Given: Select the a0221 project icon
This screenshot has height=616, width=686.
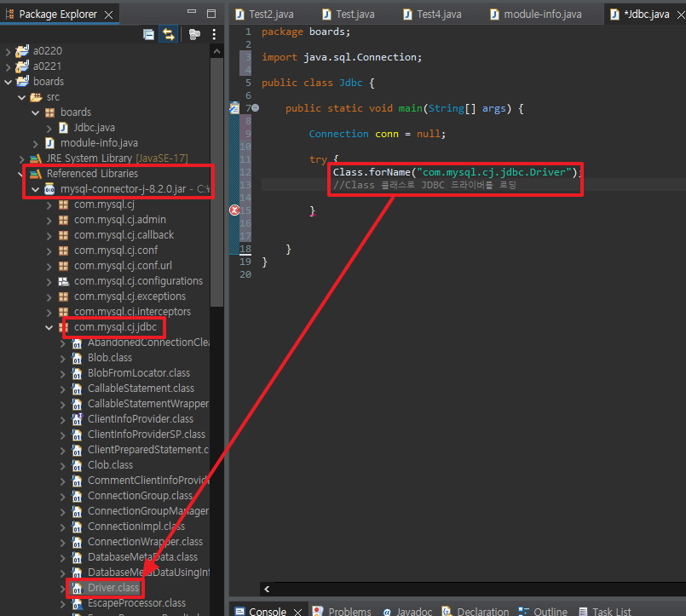Looking at the screenshot, I should (x=22, y=66).
